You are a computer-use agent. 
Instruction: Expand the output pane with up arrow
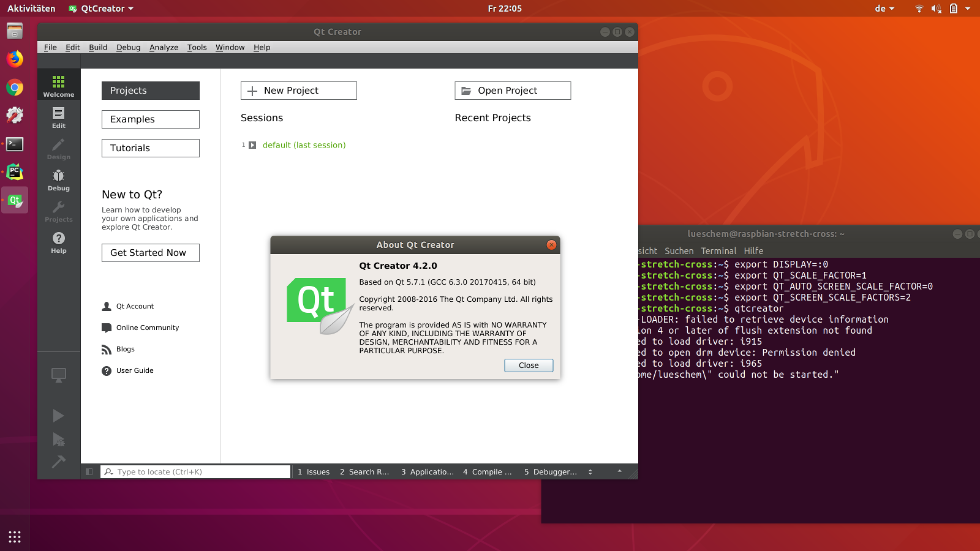coord(620,471)
